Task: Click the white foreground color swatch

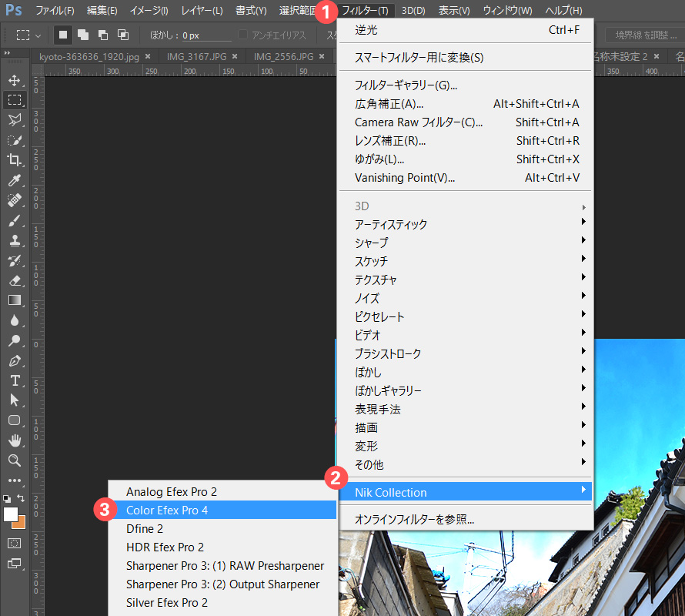Action: click(x=9, y=514)
